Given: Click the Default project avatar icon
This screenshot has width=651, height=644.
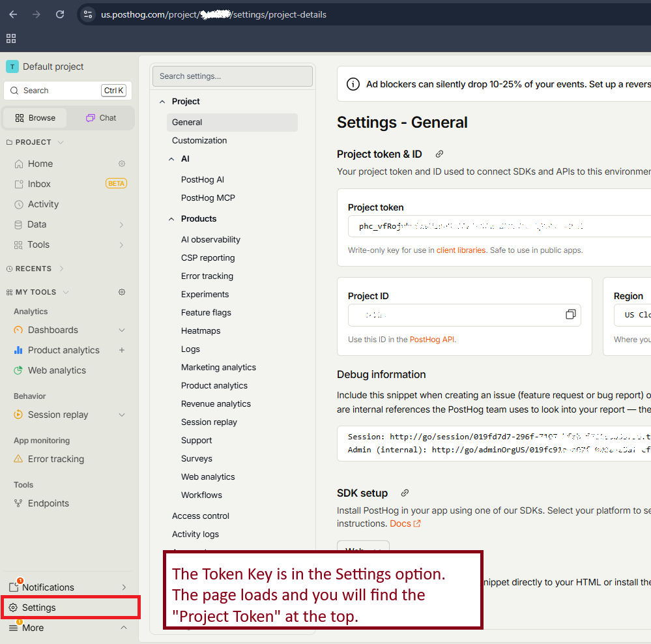Looking at the screenshot, I should 12,66.
